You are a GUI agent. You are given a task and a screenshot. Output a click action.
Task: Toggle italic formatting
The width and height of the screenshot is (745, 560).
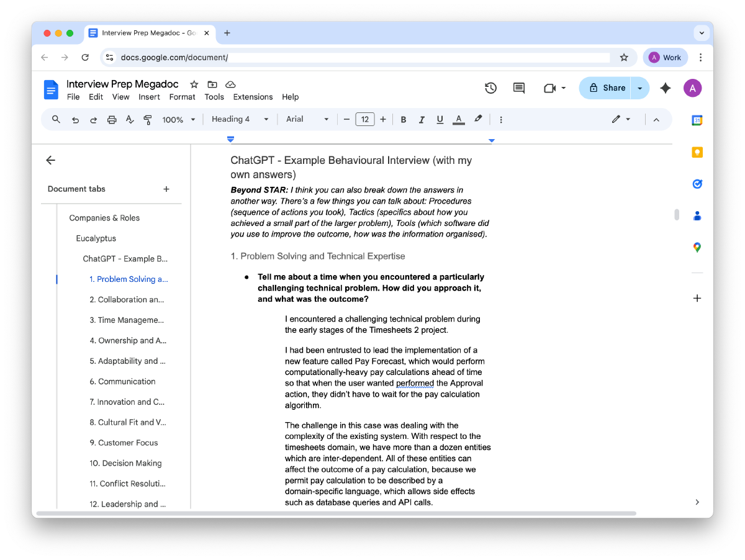click(422, 119)
